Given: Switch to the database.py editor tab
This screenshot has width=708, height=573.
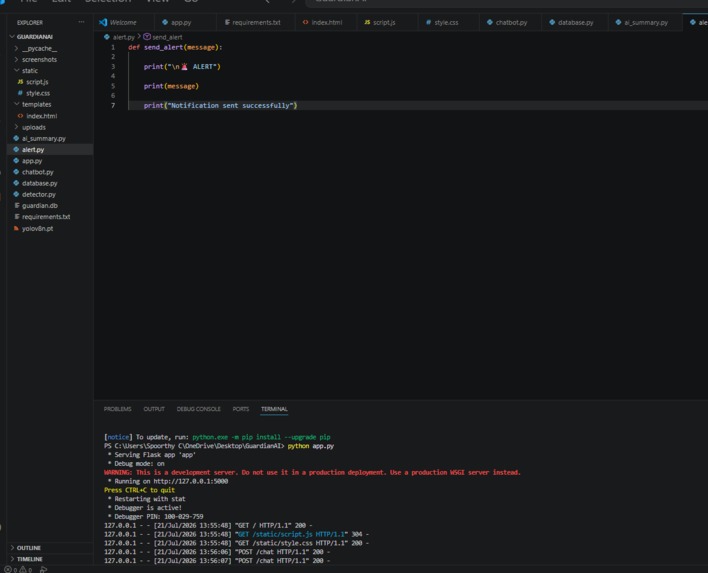Looking at the screenshot, I should [x=572, y=22].
